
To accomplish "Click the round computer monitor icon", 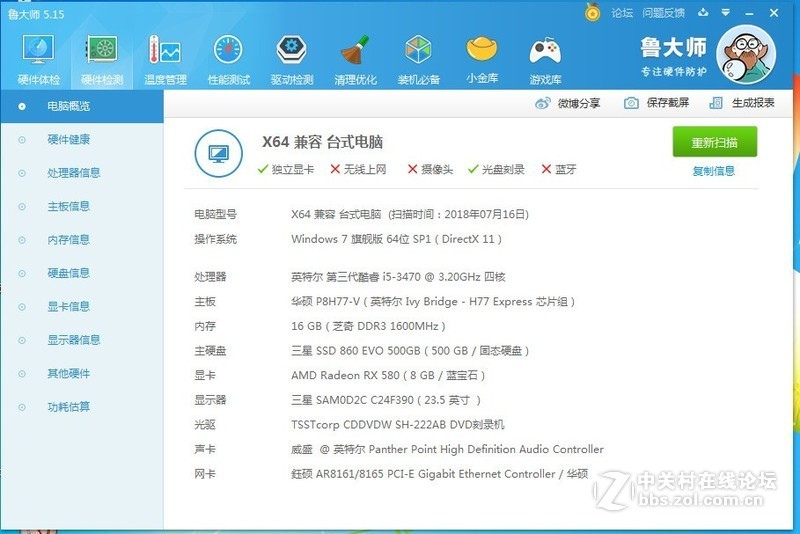I will pyautogui.click(x=218, y=154).
